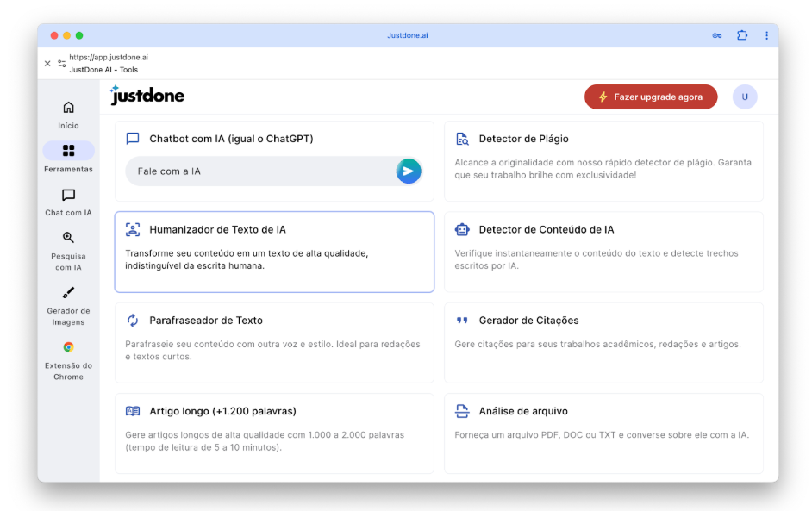Open the Detector de Conteúdo de IA title

[547, 229]
